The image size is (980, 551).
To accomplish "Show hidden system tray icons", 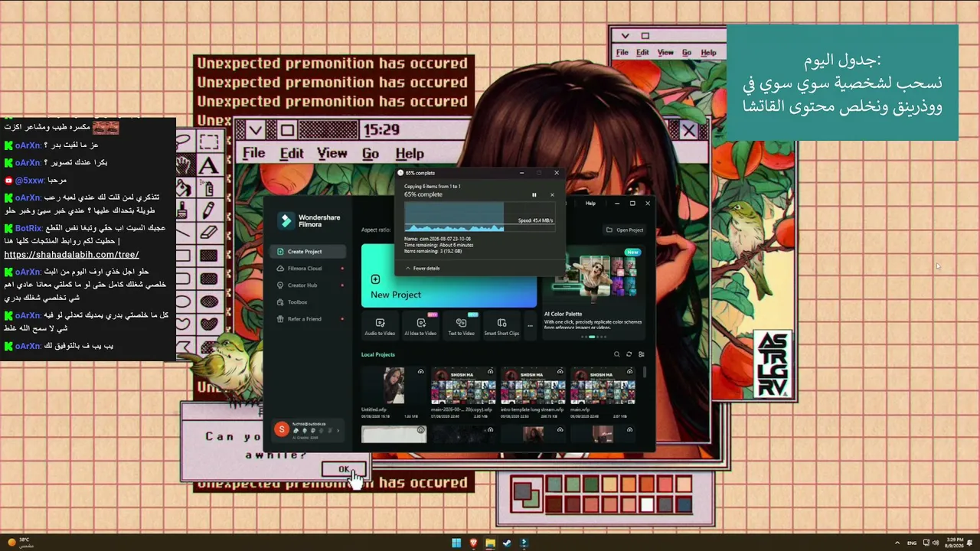I will coord(899,543).
